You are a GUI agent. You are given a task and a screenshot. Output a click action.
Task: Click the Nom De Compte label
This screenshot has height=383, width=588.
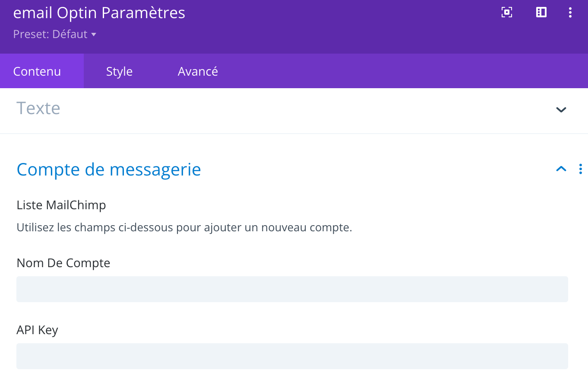coord(63,263)
